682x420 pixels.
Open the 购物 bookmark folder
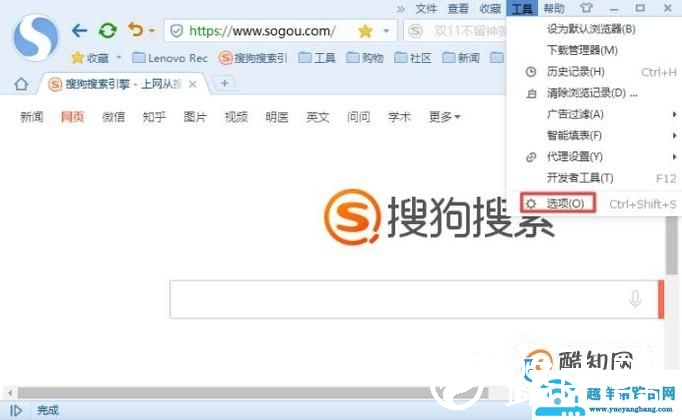coord(365,58)
